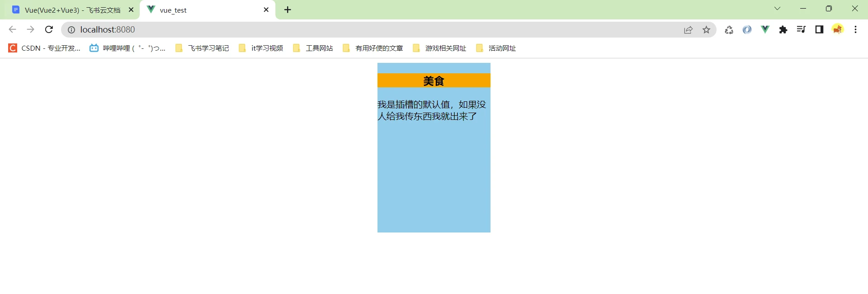Open Chrome's three-dot menu
This screenshot has height=294, width=868.
click(x=855, y=30)
